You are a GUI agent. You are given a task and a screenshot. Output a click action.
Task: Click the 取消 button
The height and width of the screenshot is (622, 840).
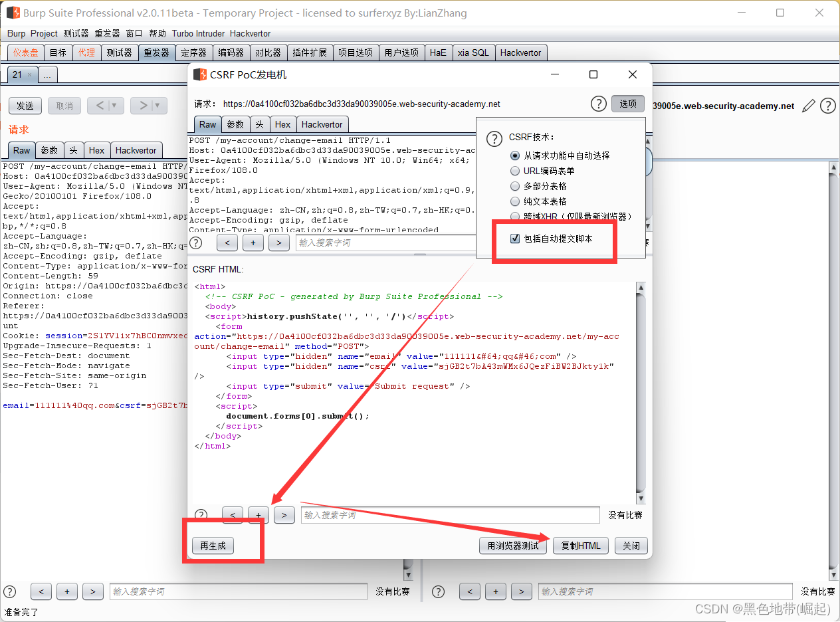pyautogui.click(x=64, y=106)
